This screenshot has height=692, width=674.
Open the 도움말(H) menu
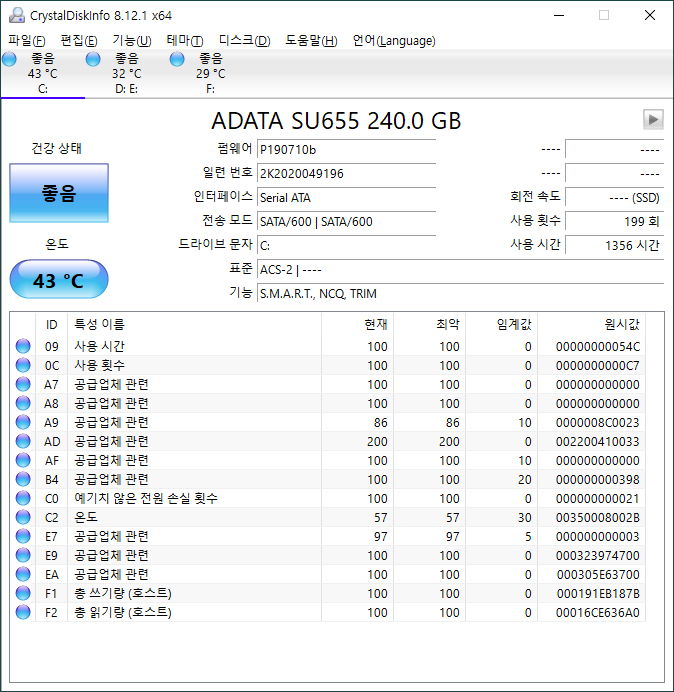pos(311,41)
